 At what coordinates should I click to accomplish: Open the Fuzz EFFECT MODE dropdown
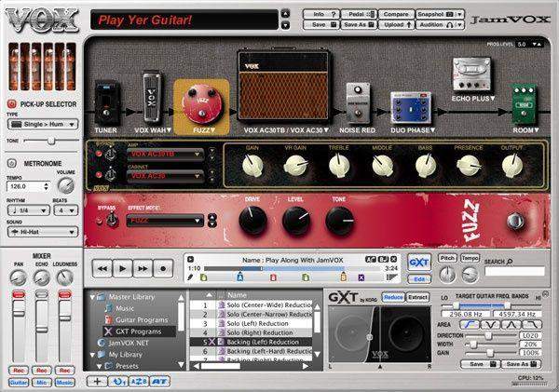(x=166, y=221)
